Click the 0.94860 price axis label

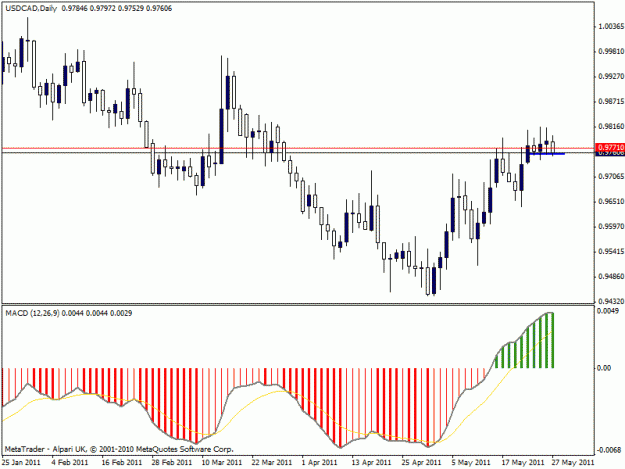pos(611,277)
